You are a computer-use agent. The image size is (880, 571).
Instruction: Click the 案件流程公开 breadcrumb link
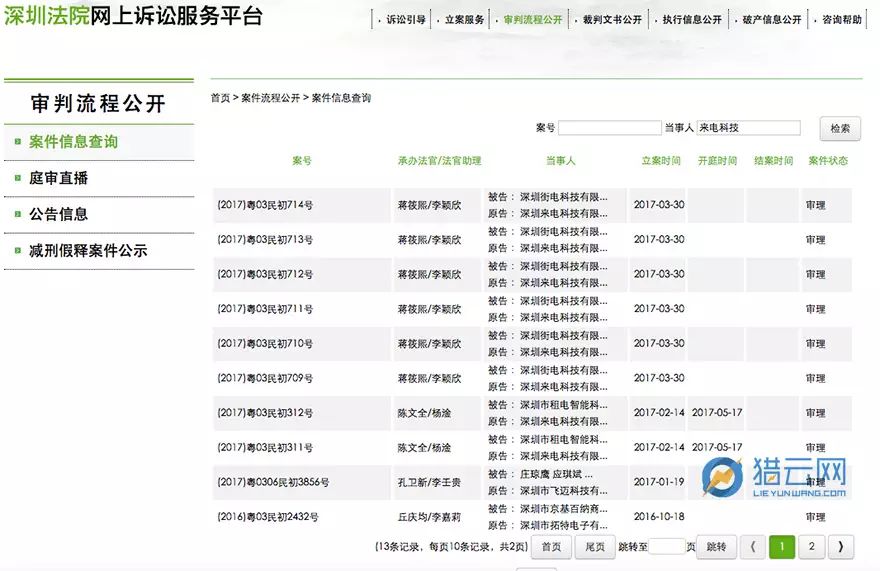(x=271, y=98)
